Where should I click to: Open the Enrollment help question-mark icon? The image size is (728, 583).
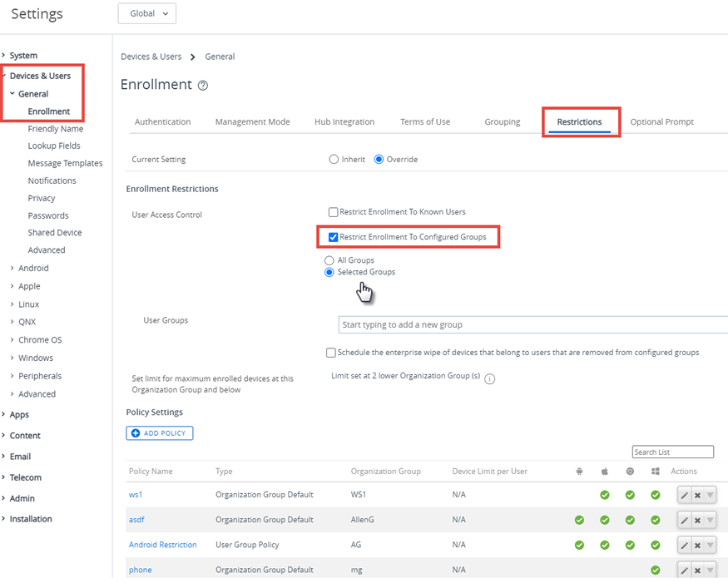pyautogui.click(x=203, y=86)
